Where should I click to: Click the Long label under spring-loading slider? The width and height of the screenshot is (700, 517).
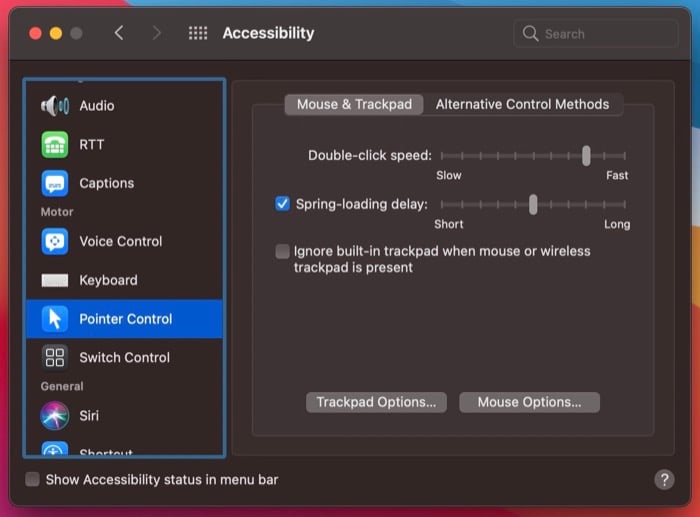pos(617,224)
